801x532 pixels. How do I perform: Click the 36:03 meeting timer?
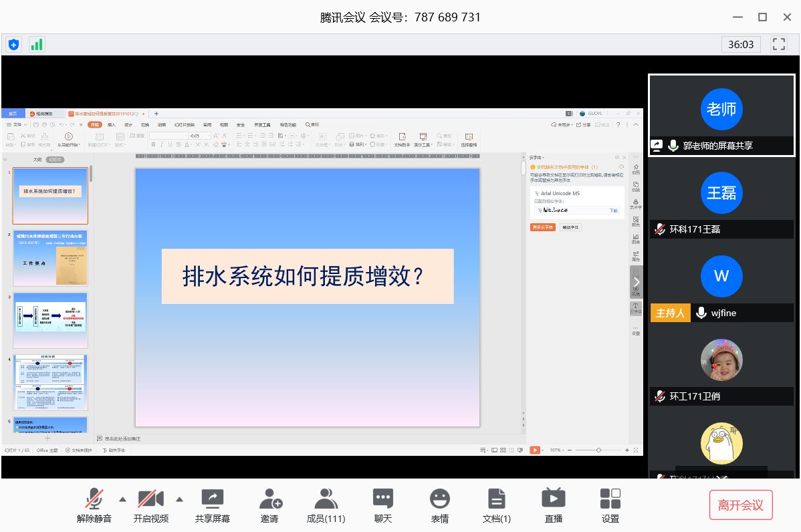point(741,45)
